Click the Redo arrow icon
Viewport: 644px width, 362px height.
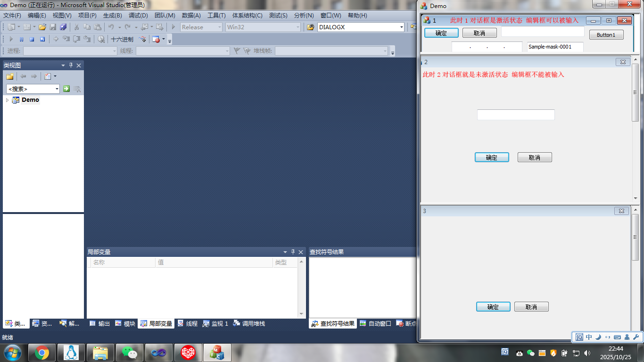(127, 27)
